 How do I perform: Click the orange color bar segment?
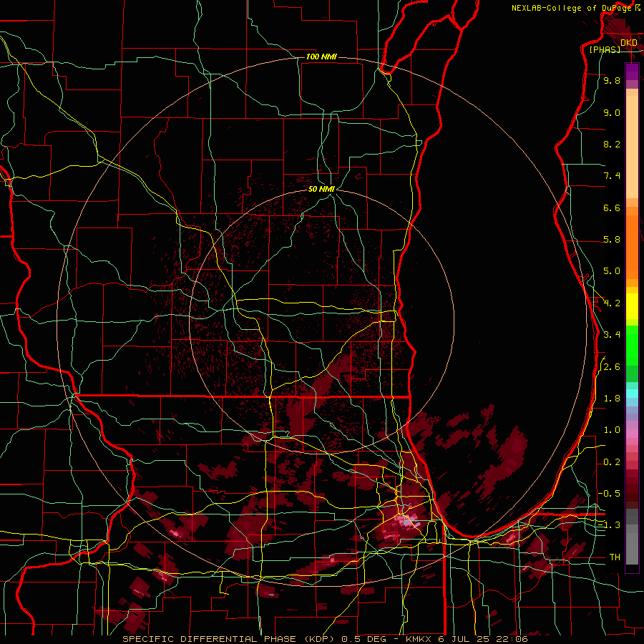click(632, 246)
